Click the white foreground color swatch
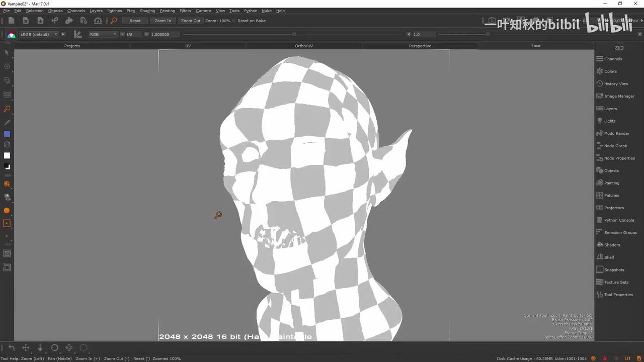 (7, 156)
